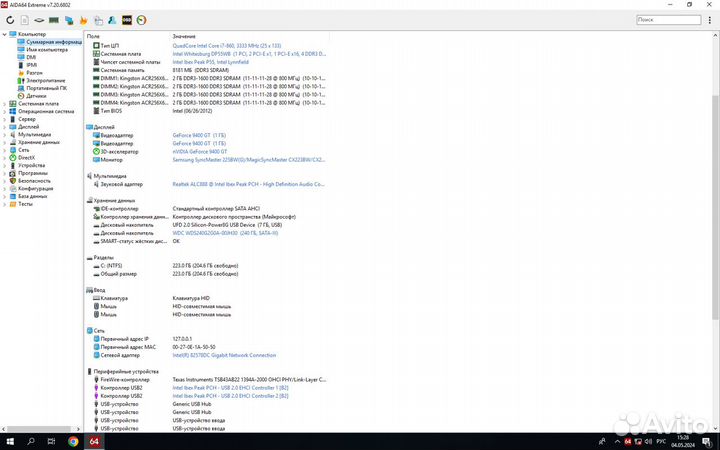
Task: Click the vertical scrollbar of details pane
Action: click(x=715, y=200)
